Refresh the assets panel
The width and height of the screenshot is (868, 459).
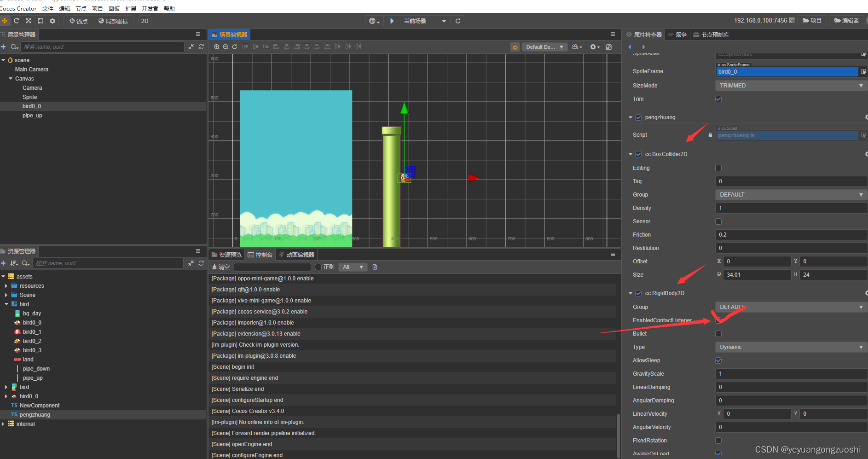(201, 263)
